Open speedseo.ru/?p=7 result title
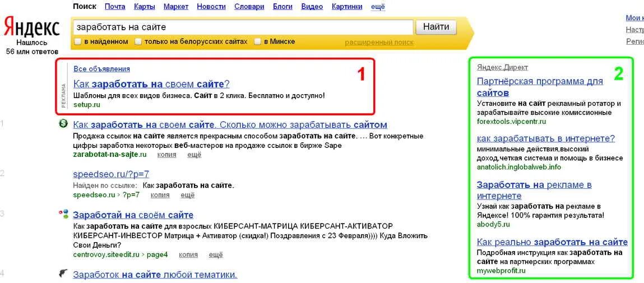 click(x=111, y=175)
